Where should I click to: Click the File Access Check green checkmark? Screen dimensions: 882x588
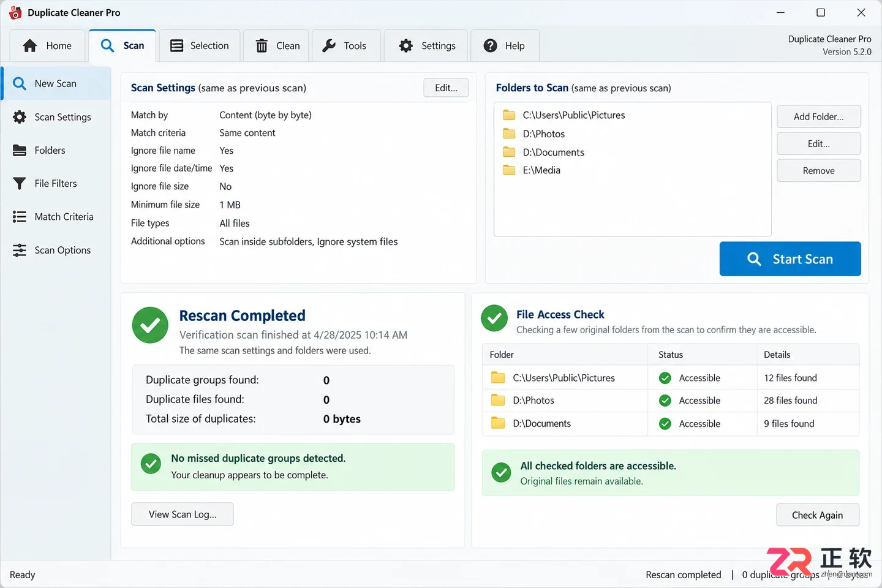494,318
